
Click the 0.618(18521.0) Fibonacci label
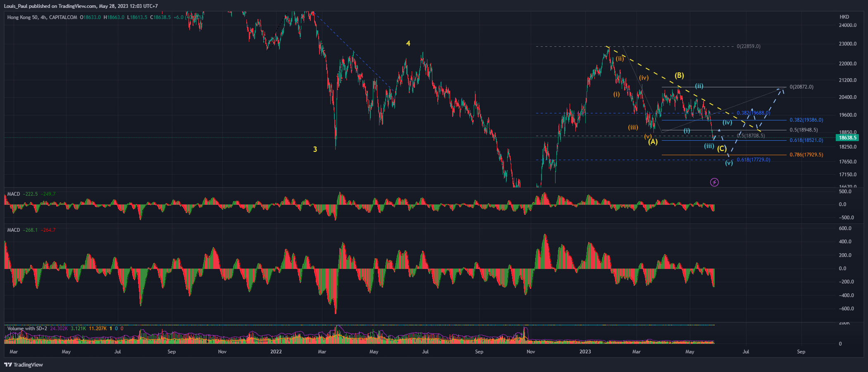806,140
